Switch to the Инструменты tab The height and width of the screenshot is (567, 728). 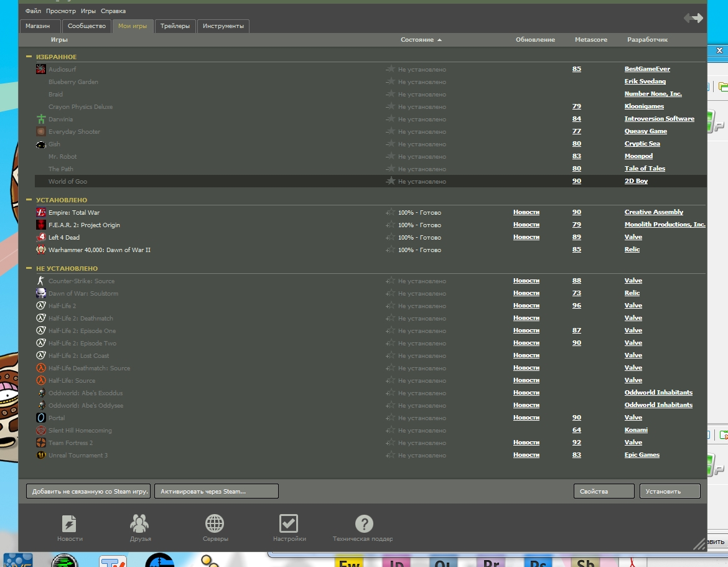coord(223,26)
